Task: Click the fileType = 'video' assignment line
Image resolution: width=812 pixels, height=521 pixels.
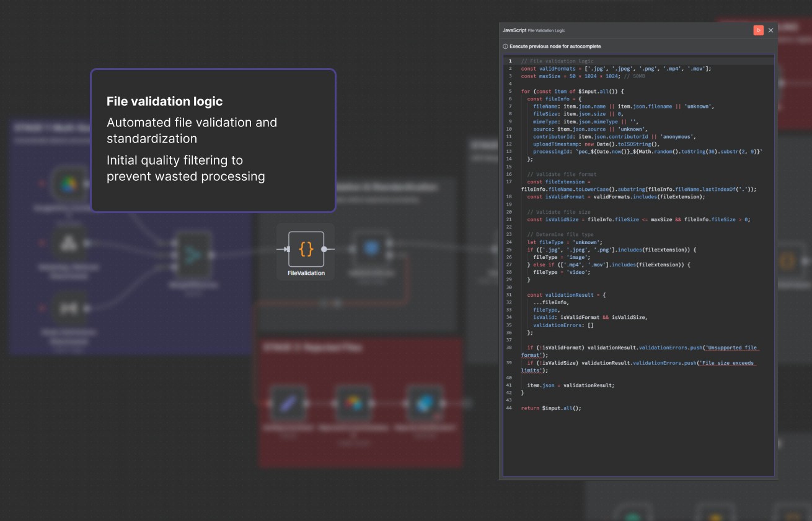Action: (x=562, y=272)
